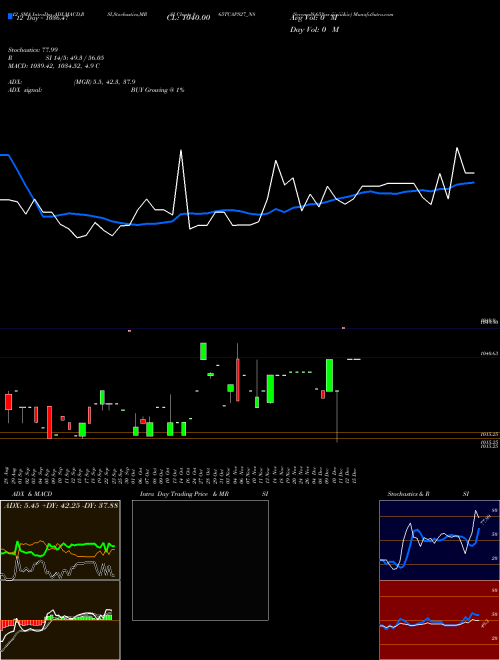Click the 'ADX: 5.45 +DY: 42.25 -DY: 37.88' header
This screenshot has width=500, height=660.
click(x=61, y=505)
